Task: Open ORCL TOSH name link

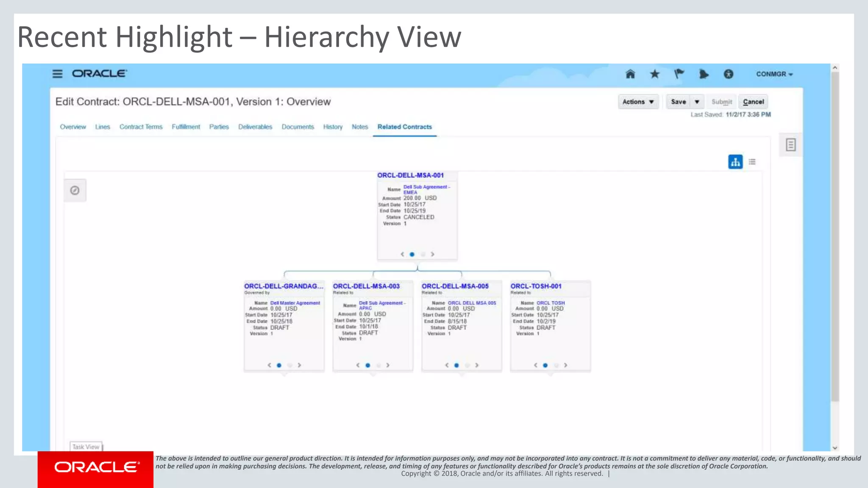Action: 551,303
